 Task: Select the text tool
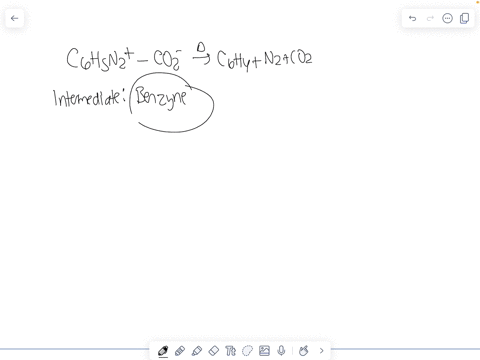231,351
